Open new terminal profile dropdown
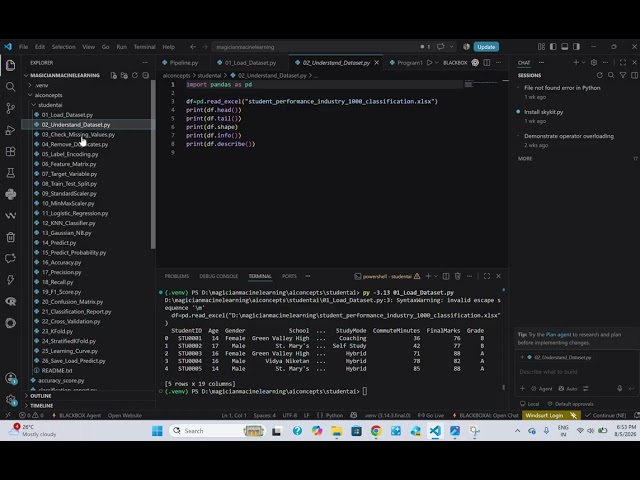640x480 pixels. 436,276
